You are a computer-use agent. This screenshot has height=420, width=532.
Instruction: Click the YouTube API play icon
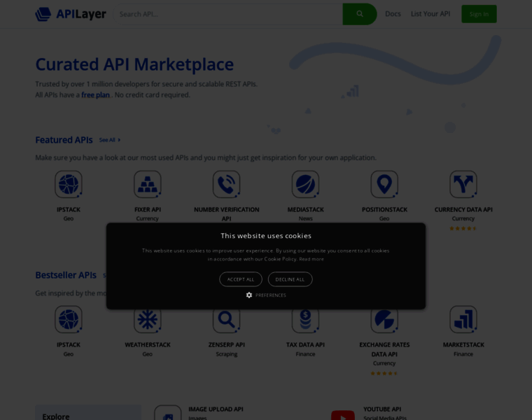click(x=343, y=415)
